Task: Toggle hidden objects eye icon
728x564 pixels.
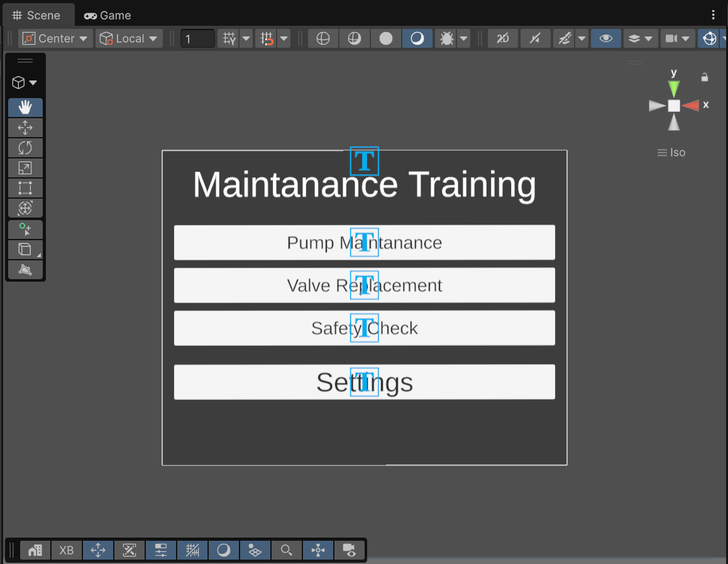Action: click(x=606, y=38)
